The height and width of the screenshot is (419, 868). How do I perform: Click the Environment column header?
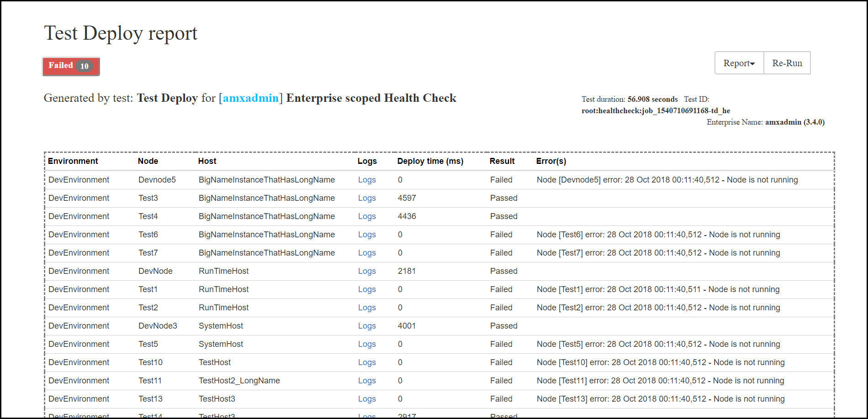(73, 161)
